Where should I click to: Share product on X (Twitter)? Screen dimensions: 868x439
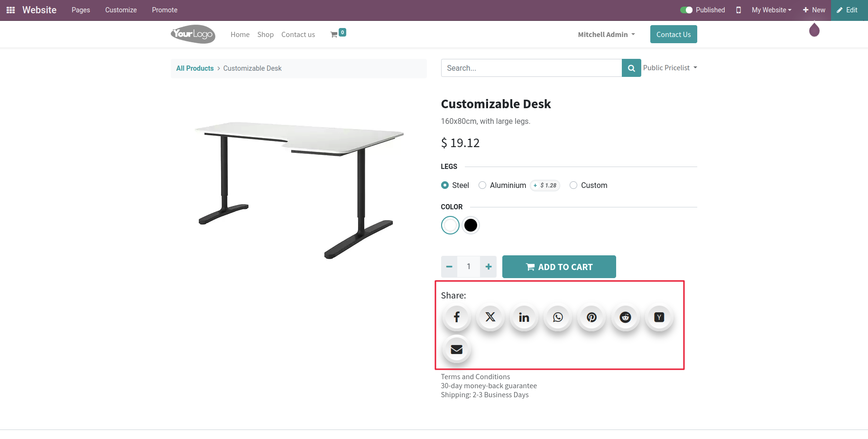490,317
